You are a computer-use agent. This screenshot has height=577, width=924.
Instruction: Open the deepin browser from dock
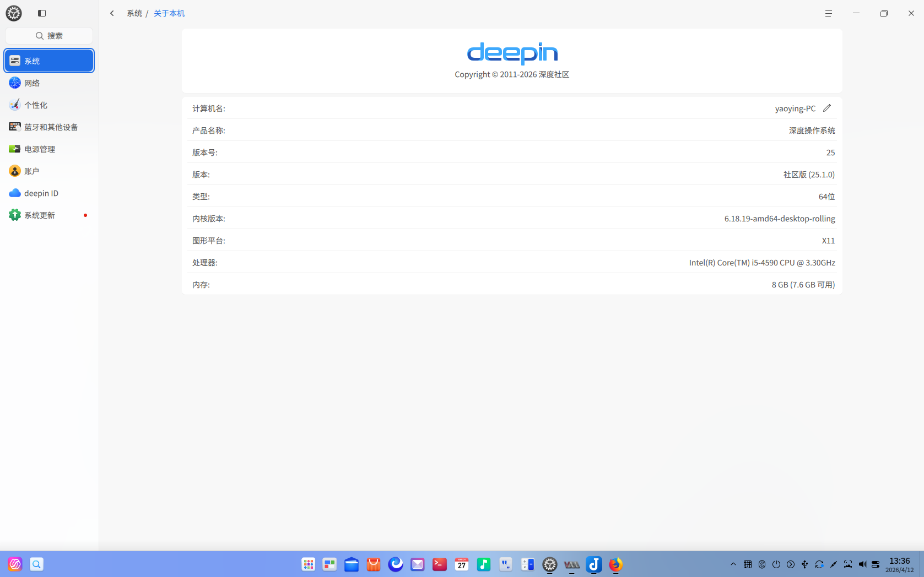point(396,564)
